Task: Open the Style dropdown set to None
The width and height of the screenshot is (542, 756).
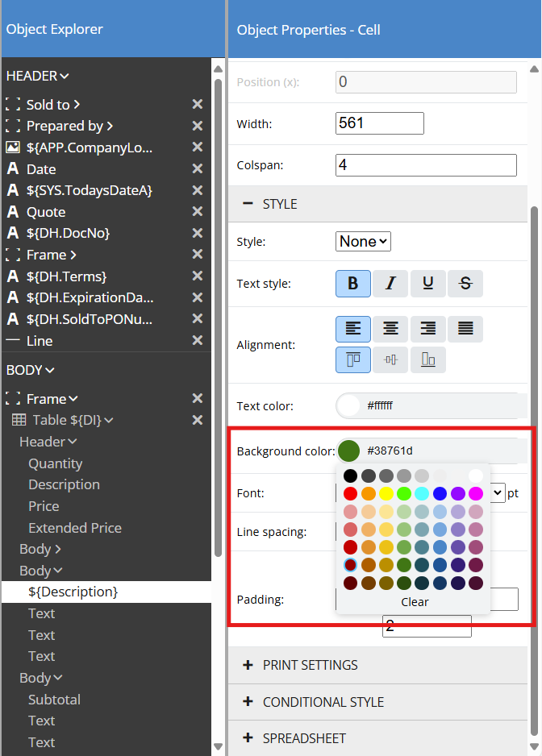Action: [x=363, y=241]
